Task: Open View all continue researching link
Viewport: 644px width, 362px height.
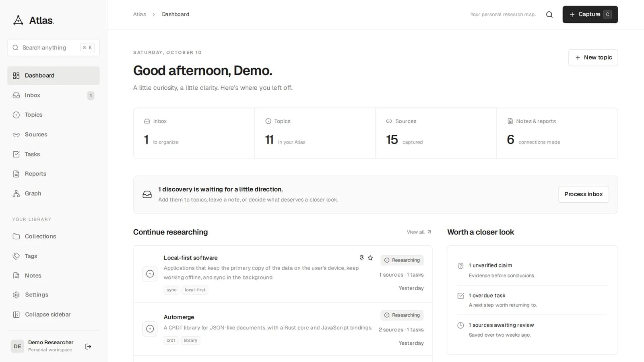Action: (419, 232)
